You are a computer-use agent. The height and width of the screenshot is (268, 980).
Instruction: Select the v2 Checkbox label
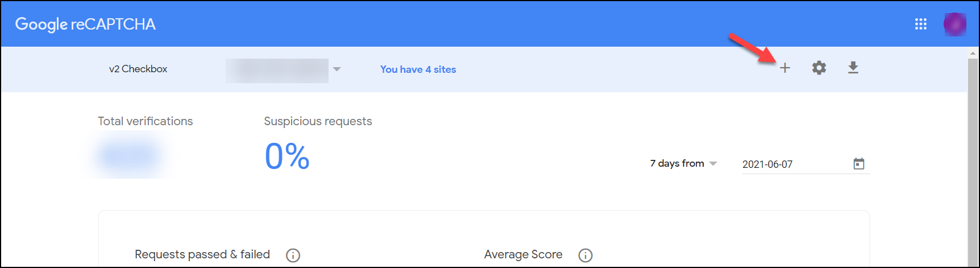click(x=138, y=69)
